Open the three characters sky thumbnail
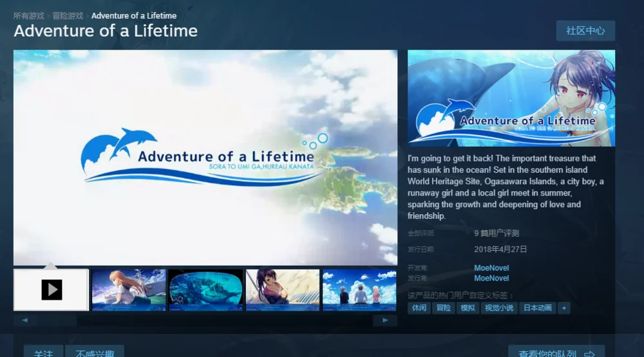Image resolution: width=644 pixels, height=357 pixels. point(359,289)
